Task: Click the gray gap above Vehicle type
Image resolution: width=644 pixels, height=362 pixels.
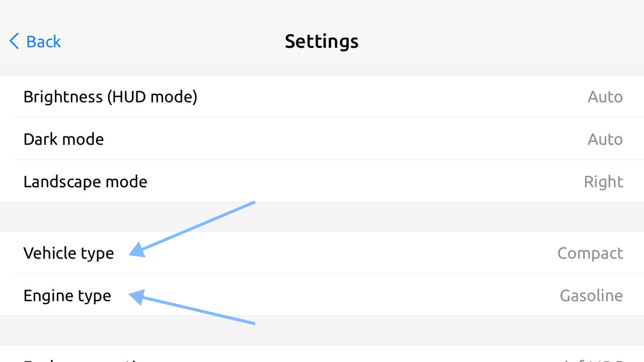Action: point(403,217)
